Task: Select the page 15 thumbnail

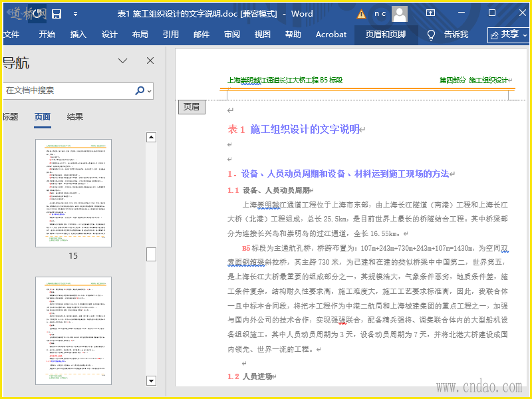Action: [73, 193]
